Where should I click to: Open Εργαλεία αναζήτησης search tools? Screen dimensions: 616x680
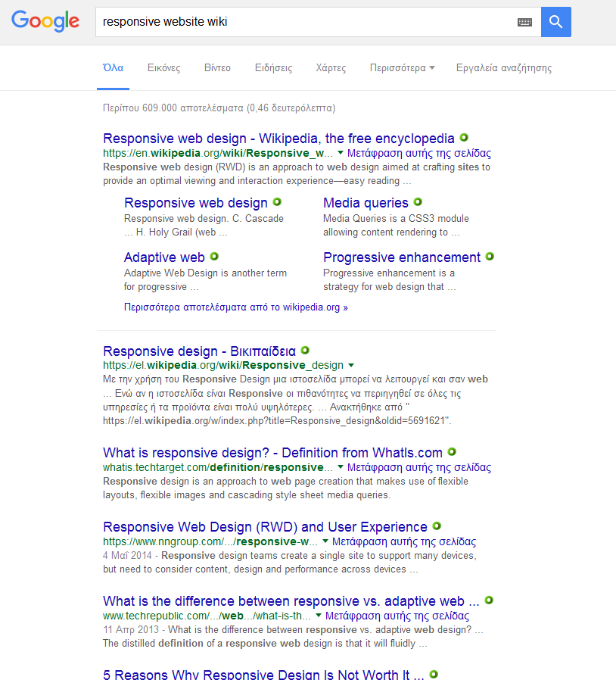click(x=504, y=67)
